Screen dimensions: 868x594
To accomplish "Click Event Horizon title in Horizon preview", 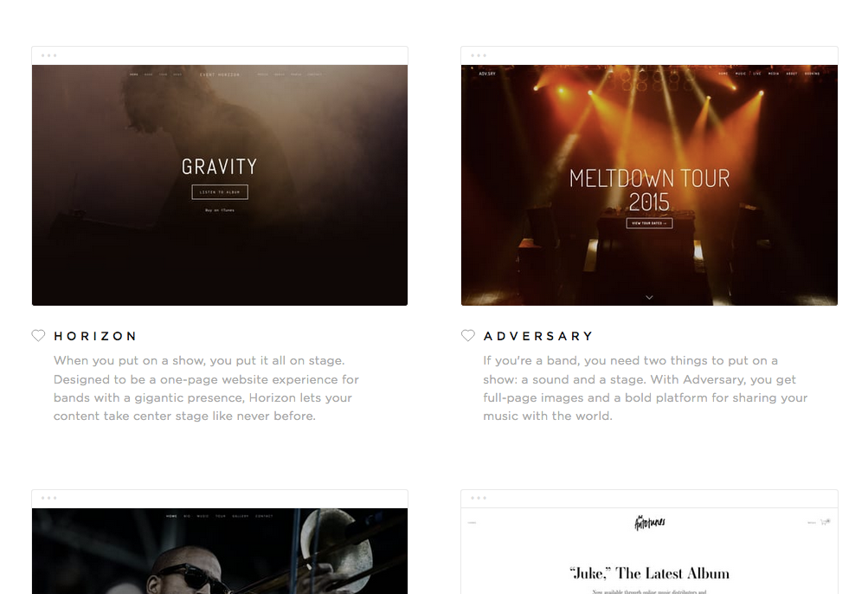I will [220, 74].
